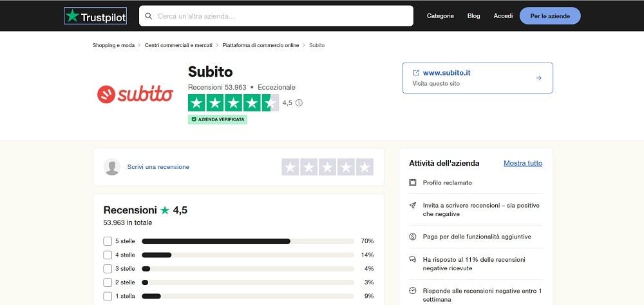Click the external link icon near www.subito.it

[416, 73]
